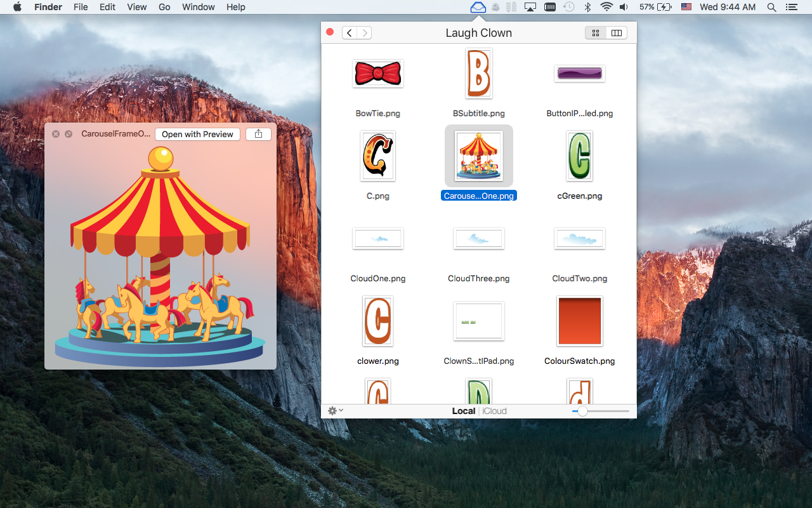
Task: Open the File menu
Action: [x=81, y=7]
